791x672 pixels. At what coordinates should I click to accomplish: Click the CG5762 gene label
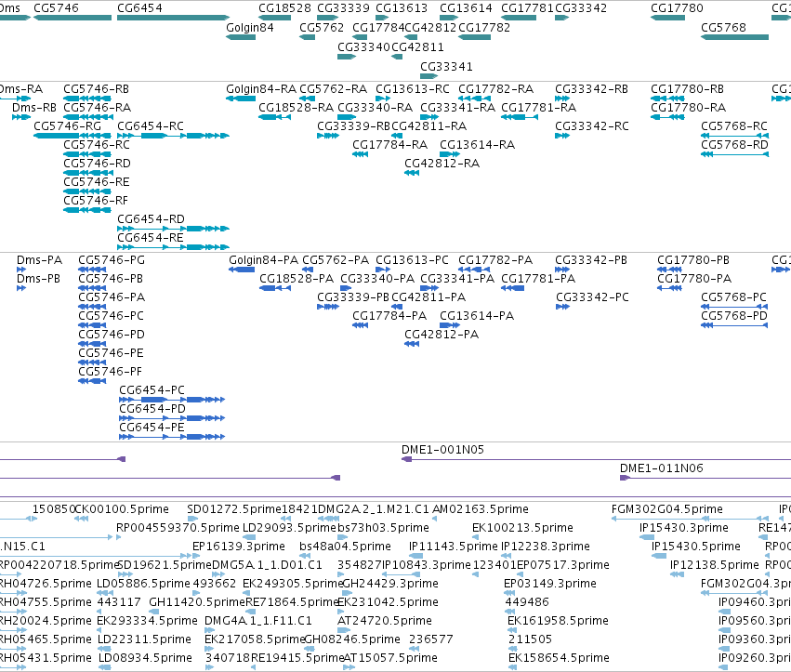click(x=322, y=28)
